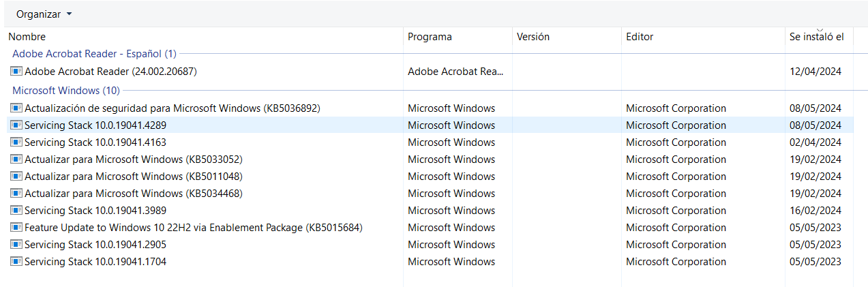This screenshot has width=868, height=287.
Task: Select Servicing Stack 10.0.19041.2905 name
Action: tap(95, 245)
